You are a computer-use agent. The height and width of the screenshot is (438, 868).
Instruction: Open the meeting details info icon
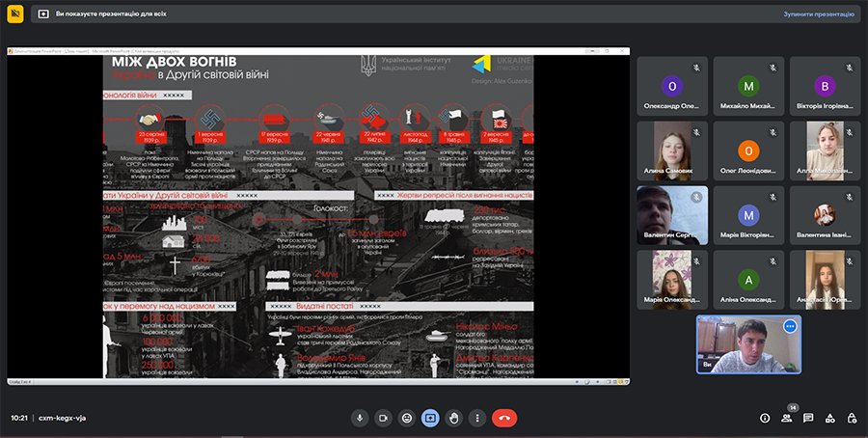(765, 418)
